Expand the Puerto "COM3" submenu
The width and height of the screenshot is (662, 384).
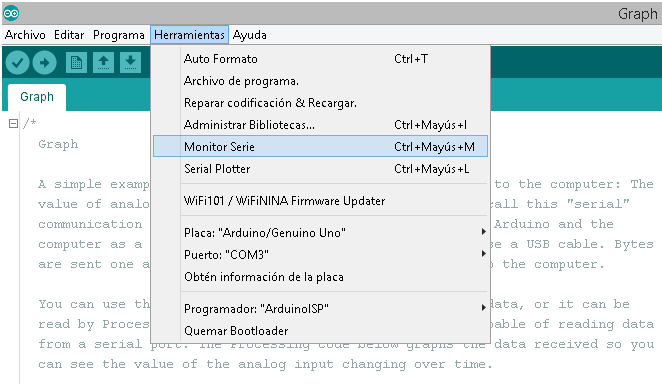click(x=320, y=254)
